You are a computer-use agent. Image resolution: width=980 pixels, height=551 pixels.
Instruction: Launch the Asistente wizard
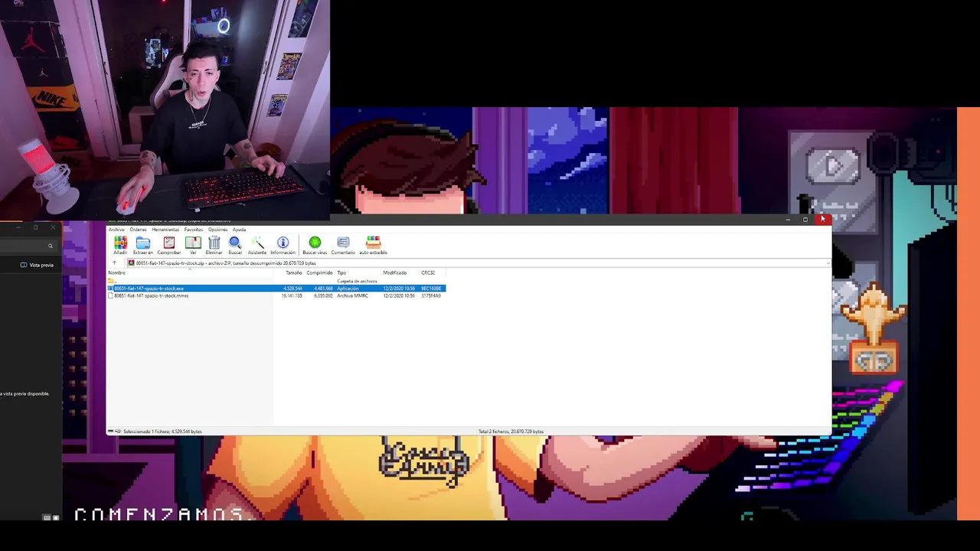pyautogui.click(x=257, y=245)
